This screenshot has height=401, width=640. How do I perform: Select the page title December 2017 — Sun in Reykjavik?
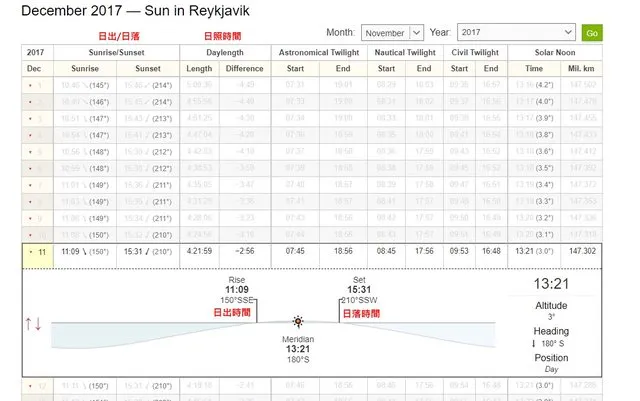[x=135, y=10]
